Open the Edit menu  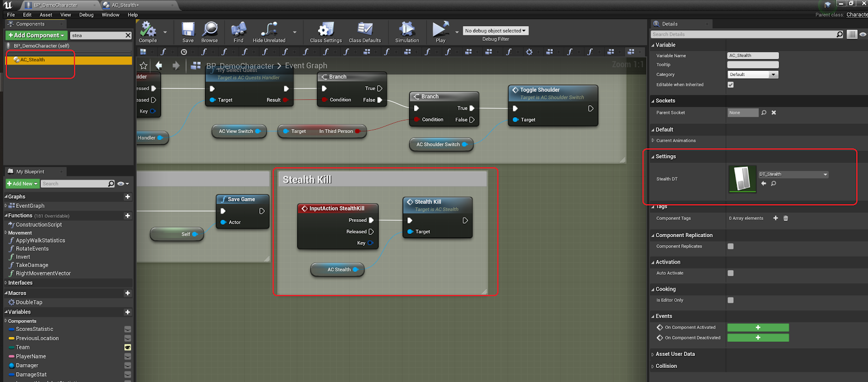click(x=27, y=15)
